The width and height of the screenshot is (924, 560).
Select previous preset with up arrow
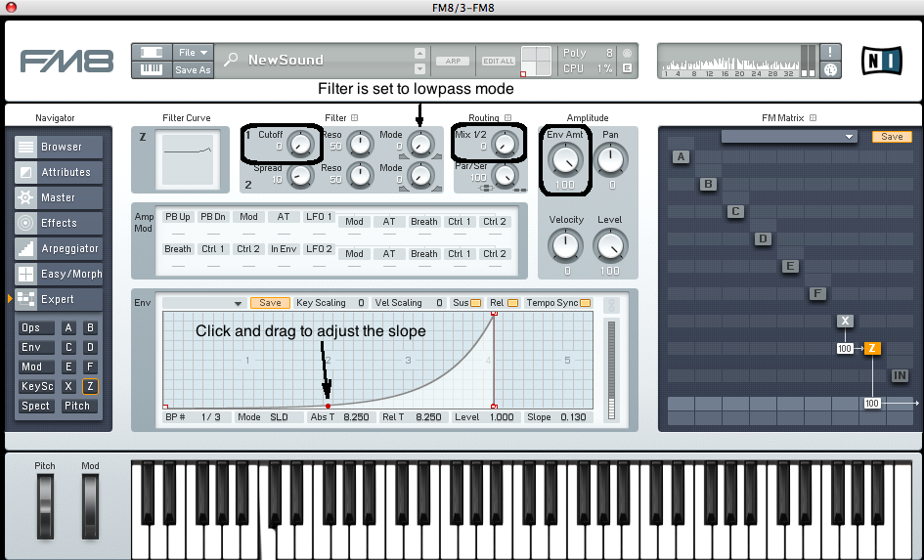click(x=419, y=53)
